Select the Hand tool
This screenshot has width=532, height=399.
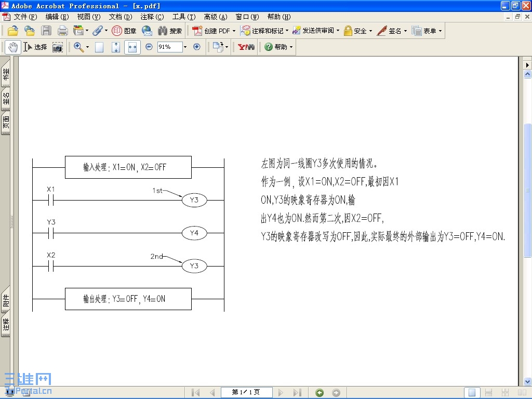(x=12, y=47)
